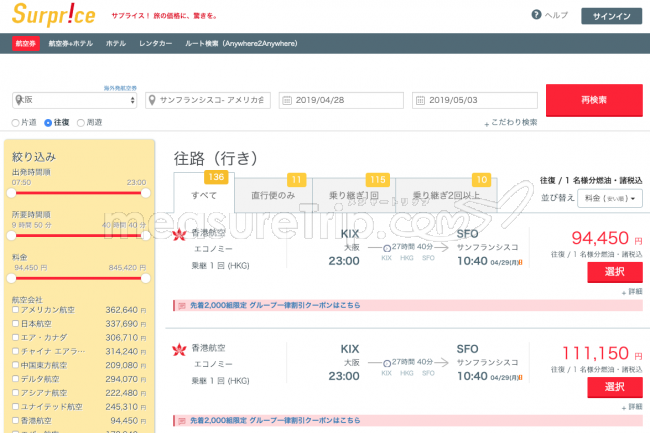Viewport: 650px width, 433px height.
Task: Open coupon link below the 111,150 flight
Action: tap(275, 421)
